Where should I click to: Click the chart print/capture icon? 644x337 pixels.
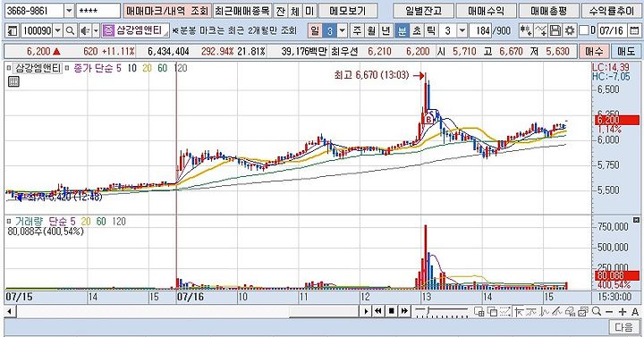coord(571,312)
